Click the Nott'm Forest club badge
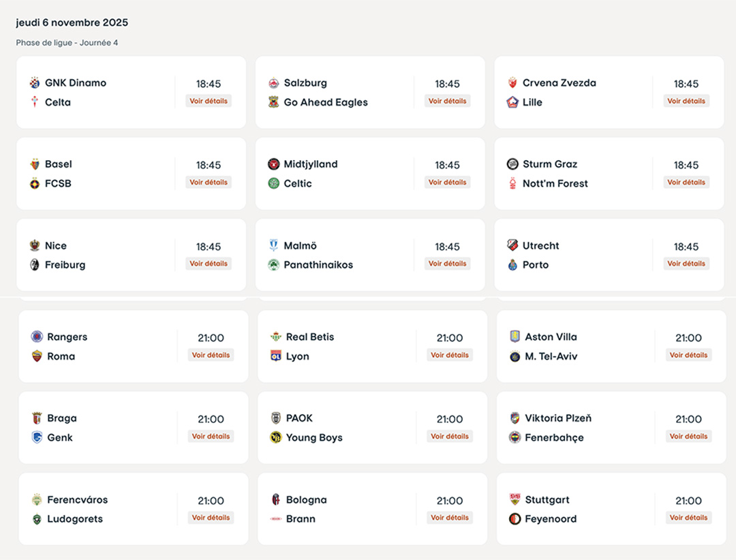 (512, 183)
